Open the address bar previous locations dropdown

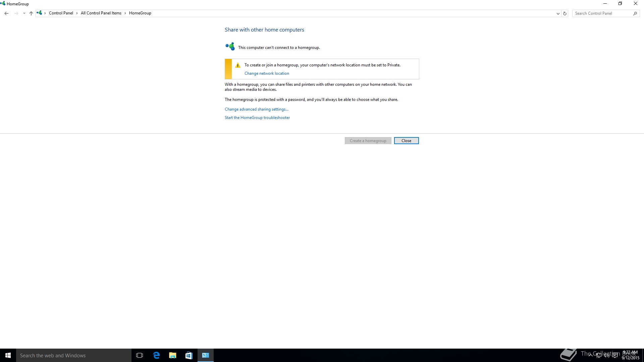558,13
